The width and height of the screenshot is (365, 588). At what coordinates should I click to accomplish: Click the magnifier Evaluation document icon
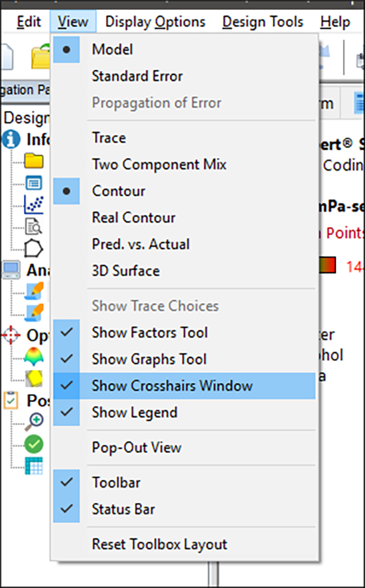[34, 226]
